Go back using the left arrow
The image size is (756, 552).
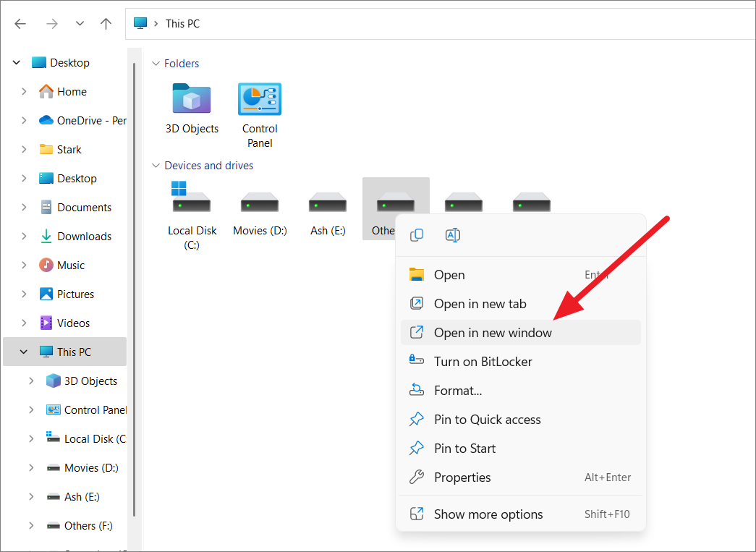click(20, 24)
